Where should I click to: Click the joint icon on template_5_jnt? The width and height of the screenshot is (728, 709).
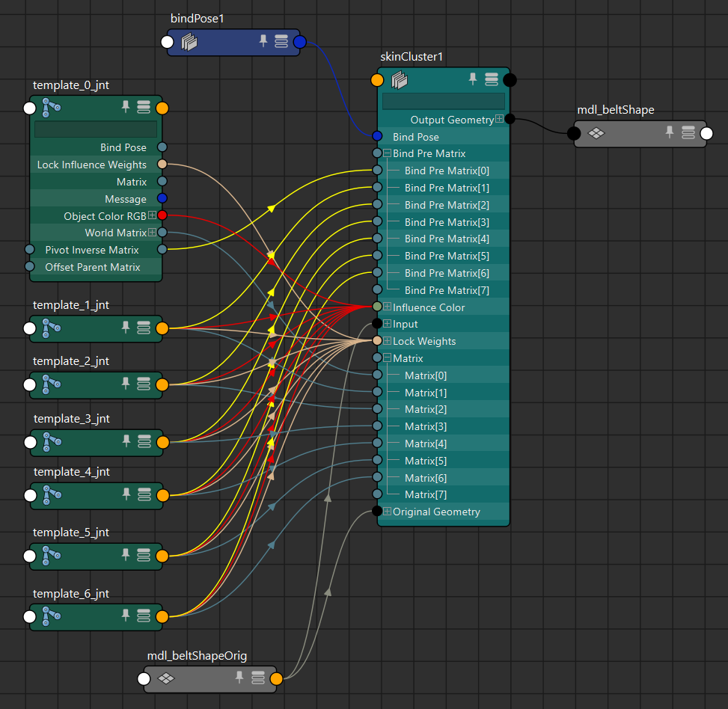point(51,556)
